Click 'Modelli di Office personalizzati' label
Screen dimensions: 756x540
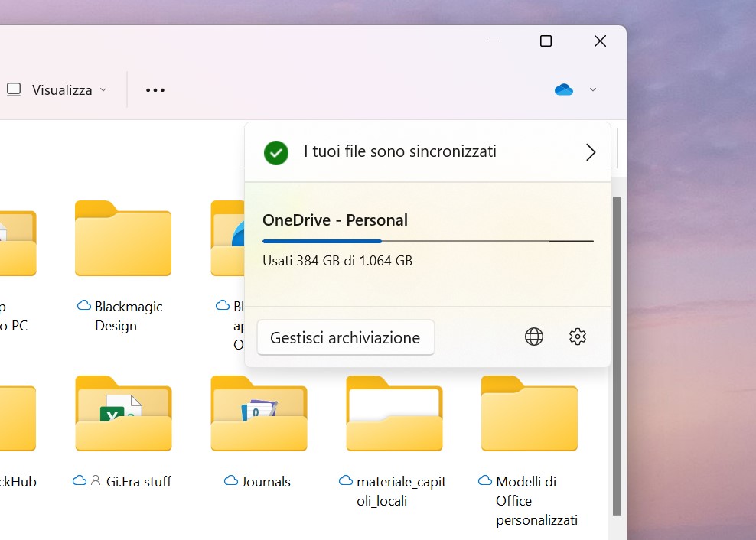(x=536, y=500)
